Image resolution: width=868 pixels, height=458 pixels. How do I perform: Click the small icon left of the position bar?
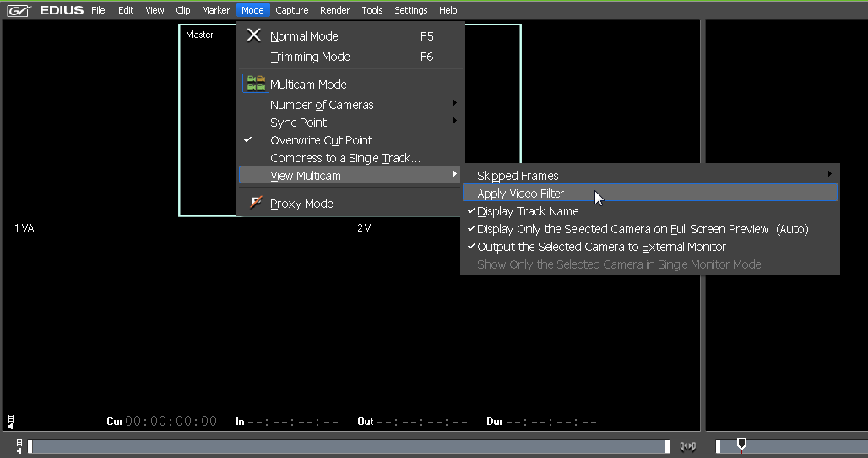[19, 446]
